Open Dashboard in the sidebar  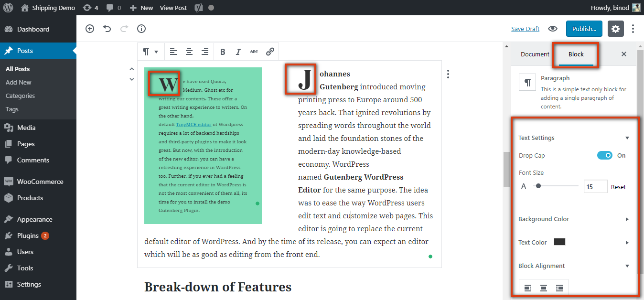tap(38, 29)
